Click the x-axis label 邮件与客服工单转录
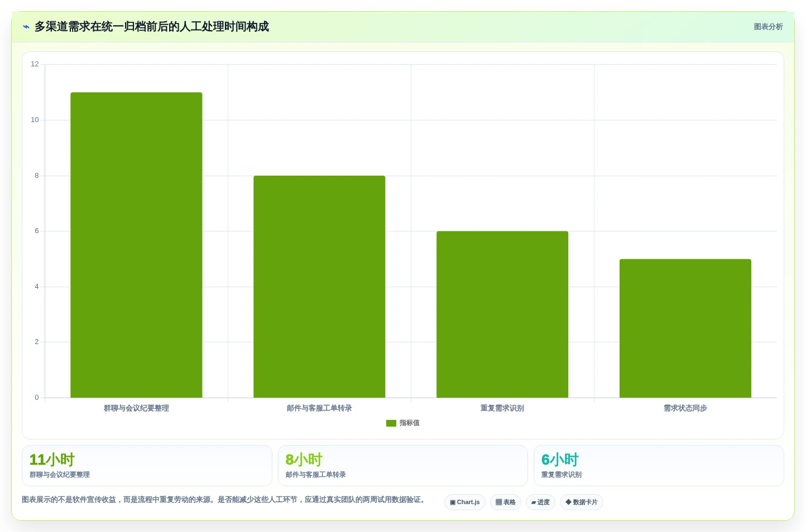 pyautogui.click(x=319, y=408)
